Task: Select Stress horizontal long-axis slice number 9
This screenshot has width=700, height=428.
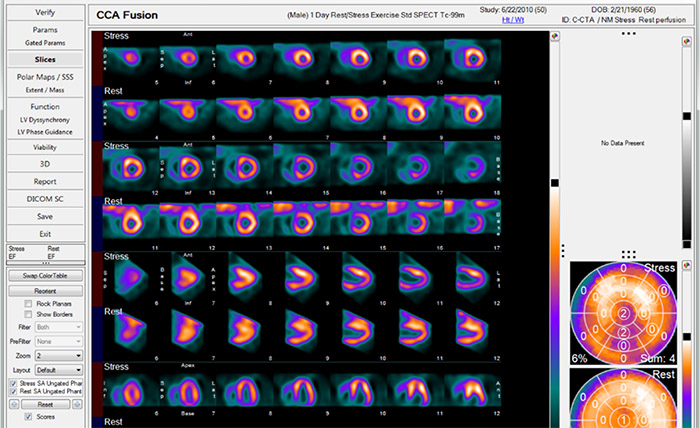Action: pos(302,389)
